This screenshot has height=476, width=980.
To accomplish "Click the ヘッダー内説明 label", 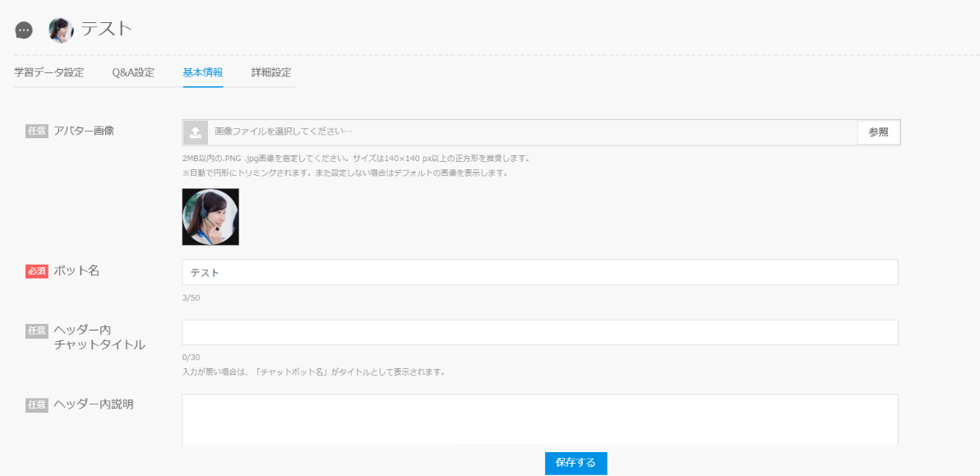I will pyautogui.click(x=94, y=404).
